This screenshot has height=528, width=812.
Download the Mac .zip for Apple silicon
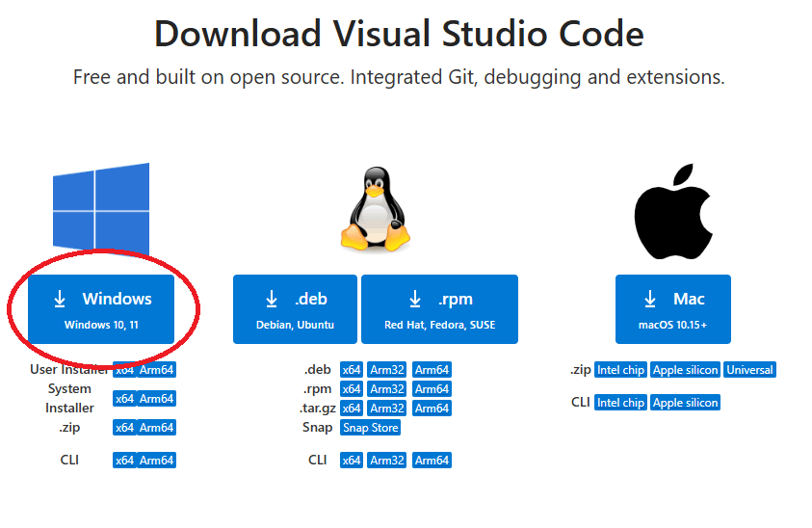685,369
